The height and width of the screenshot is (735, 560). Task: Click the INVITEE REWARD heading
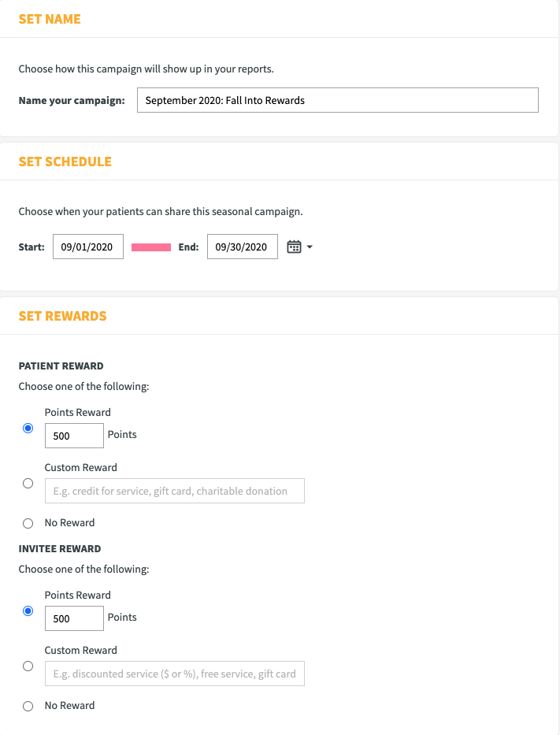pos(60,548)
